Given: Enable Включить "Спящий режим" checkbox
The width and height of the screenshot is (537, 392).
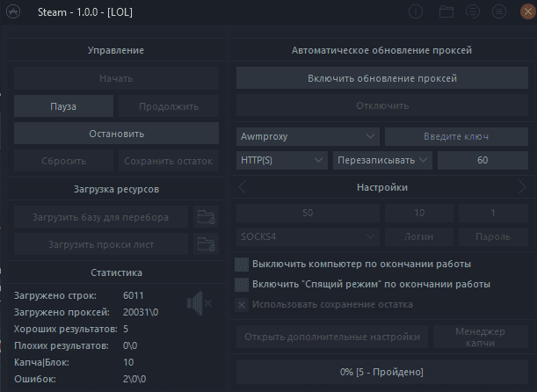Looking at the screenshot, I should pyautogui.click(x=242, y=285).
